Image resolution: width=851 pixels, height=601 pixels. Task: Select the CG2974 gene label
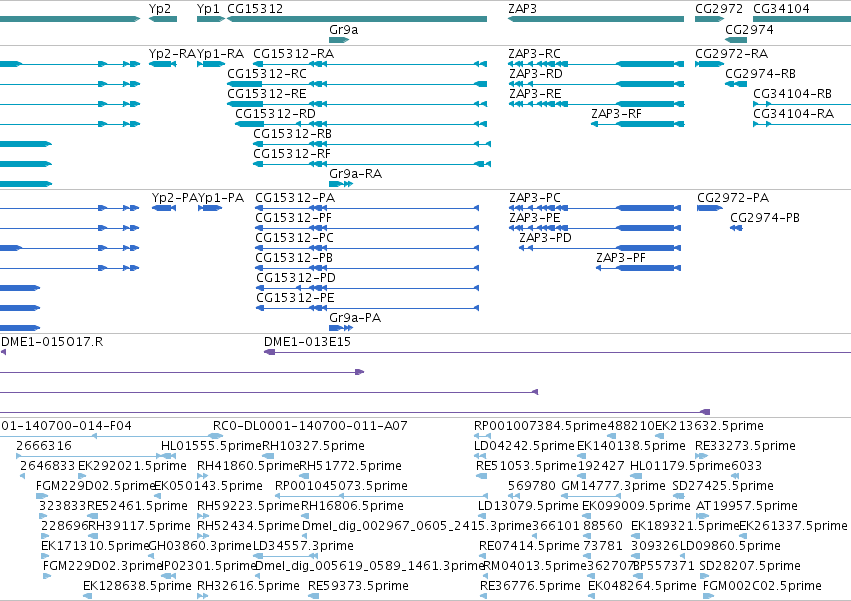tap(749, 30)
